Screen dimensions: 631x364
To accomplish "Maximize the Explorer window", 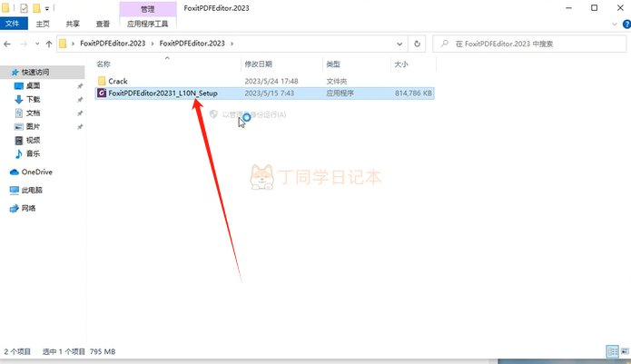I will point(595,7).
